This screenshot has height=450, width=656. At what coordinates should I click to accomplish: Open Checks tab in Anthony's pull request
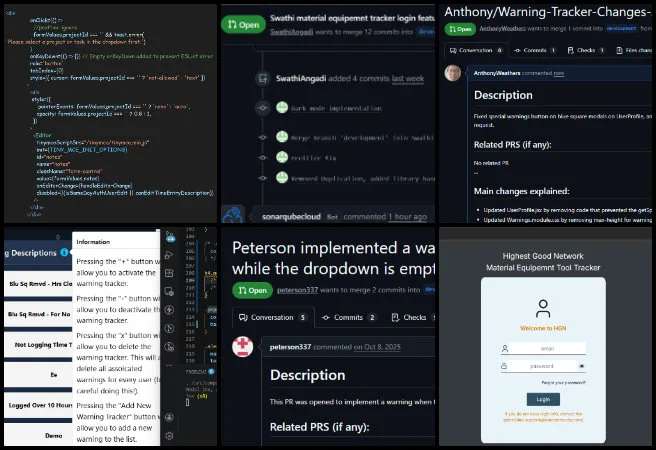586,50
